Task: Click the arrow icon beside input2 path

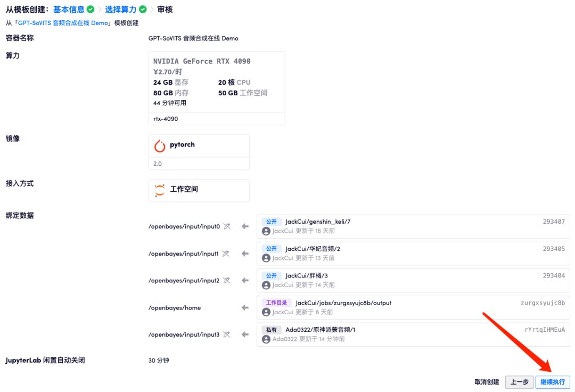Action: (245, 280)
